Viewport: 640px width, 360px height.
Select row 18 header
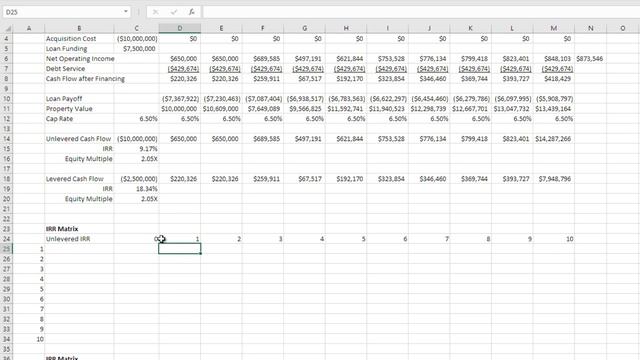click(7, 179)
